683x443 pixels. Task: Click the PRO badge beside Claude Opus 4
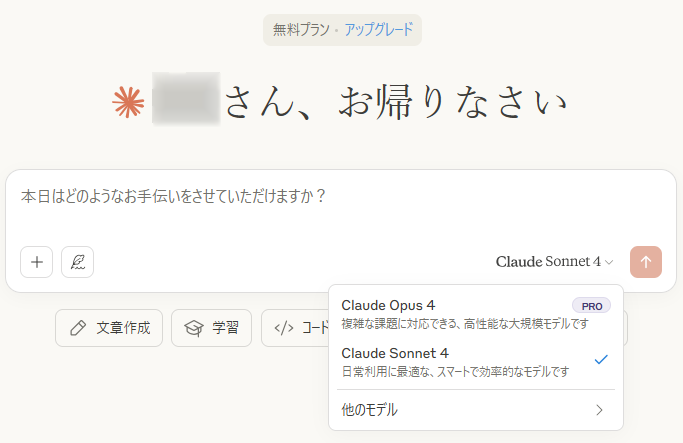(592, 306)
